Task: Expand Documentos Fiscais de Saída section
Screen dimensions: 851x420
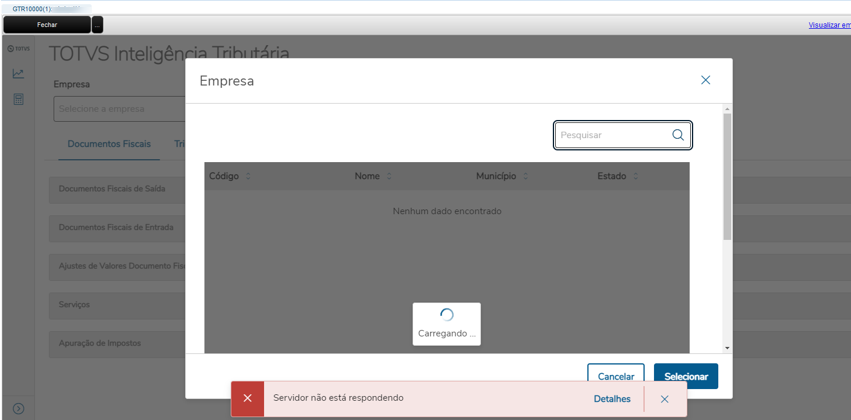Action: tap(117, 189)
